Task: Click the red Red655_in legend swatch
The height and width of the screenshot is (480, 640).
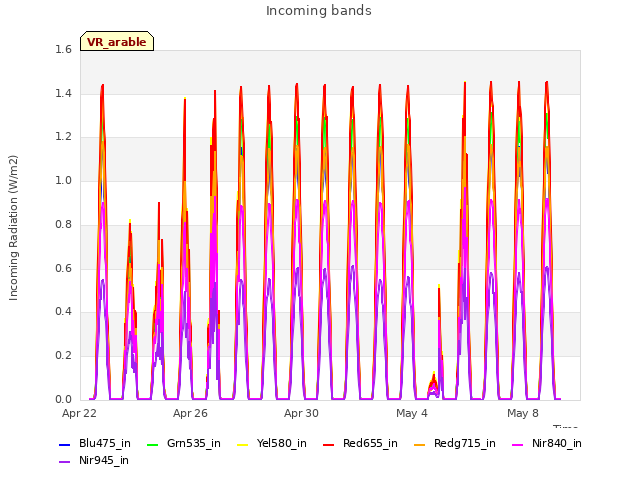Action: tap(329, 444)
